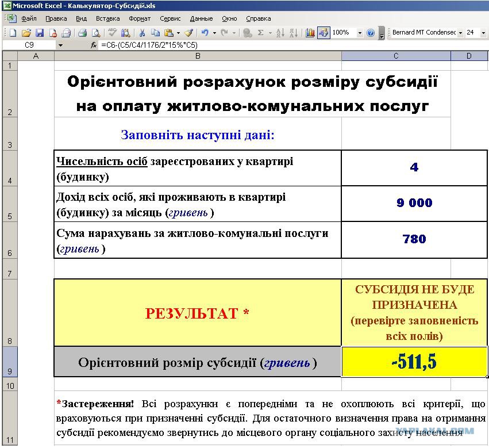Expand the Name Box dropdown arrow
The height and width of the screenshot is (448, 489).
coord(60,45)
